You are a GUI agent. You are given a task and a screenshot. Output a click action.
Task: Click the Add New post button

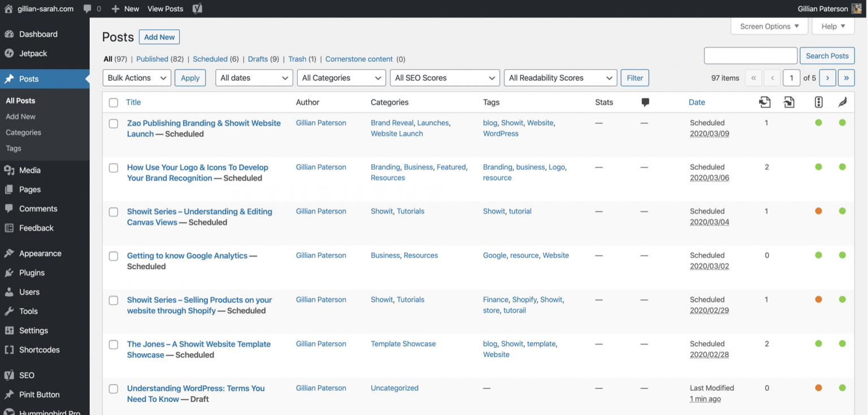click(x=159, y=37)
